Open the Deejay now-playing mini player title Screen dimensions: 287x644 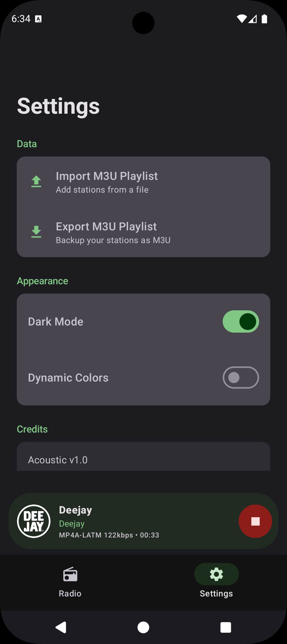75,510
